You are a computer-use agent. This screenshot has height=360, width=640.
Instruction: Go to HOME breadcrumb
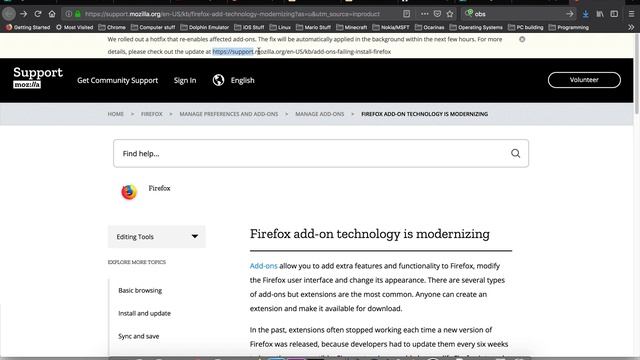(x=116, y=114)
